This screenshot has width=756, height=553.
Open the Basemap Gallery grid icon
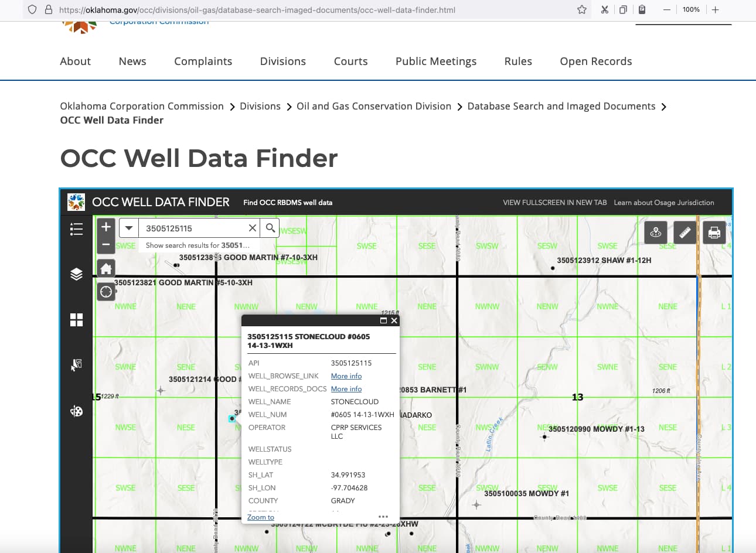[76, 319]
